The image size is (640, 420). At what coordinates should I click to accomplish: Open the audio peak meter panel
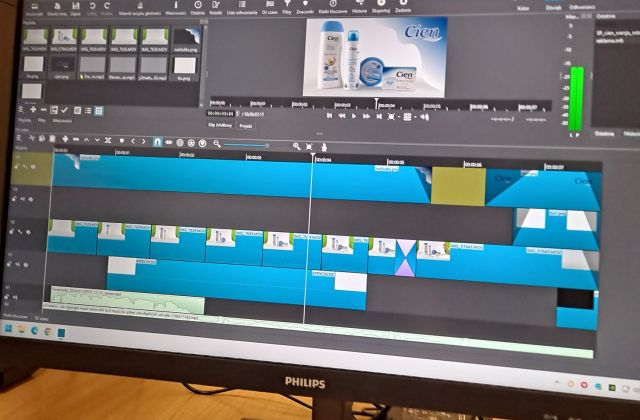point(140,7)
